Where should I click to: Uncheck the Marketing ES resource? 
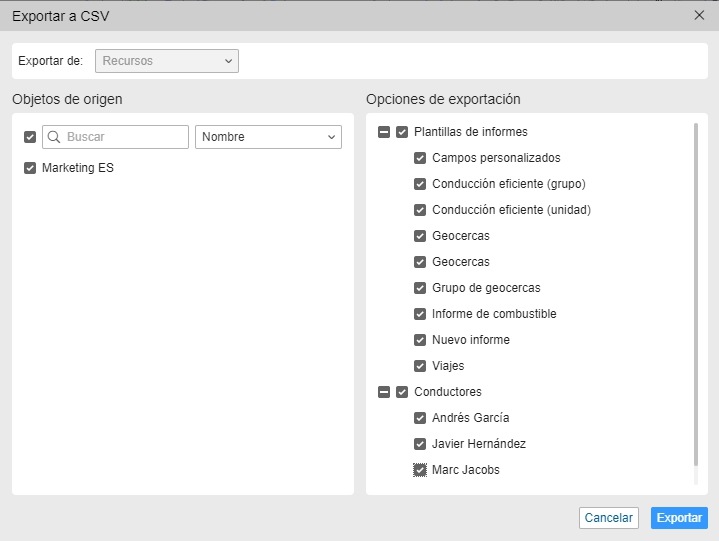pyautogui.click(x=30, y=168)
